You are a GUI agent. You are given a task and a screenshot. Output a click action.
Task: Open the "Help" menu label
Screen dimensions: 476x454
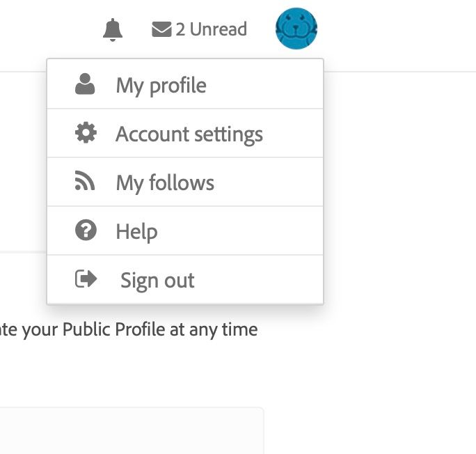136,232
